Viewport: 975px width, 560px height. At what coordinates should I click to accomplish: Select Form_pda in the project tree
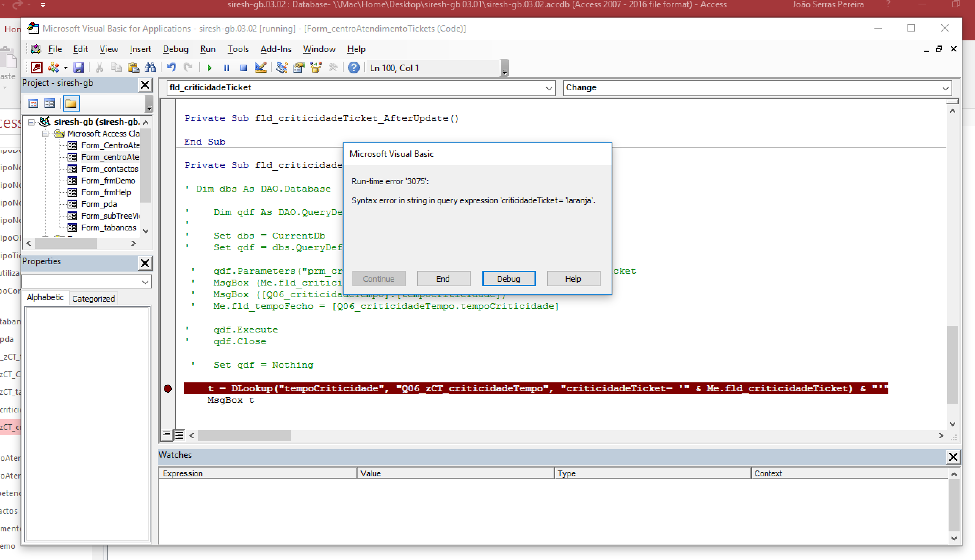point(99,204)
